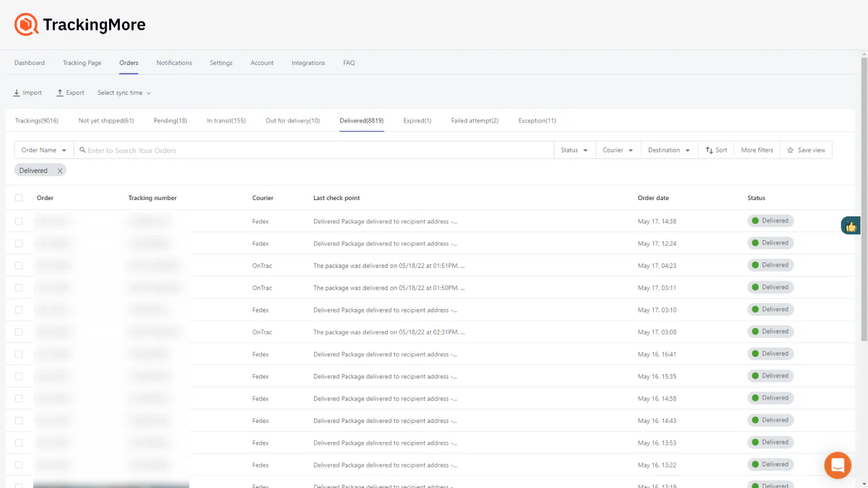Check the row dated May 17, 12:24
The image size is (868, 488).
click(x=19, y=243)
